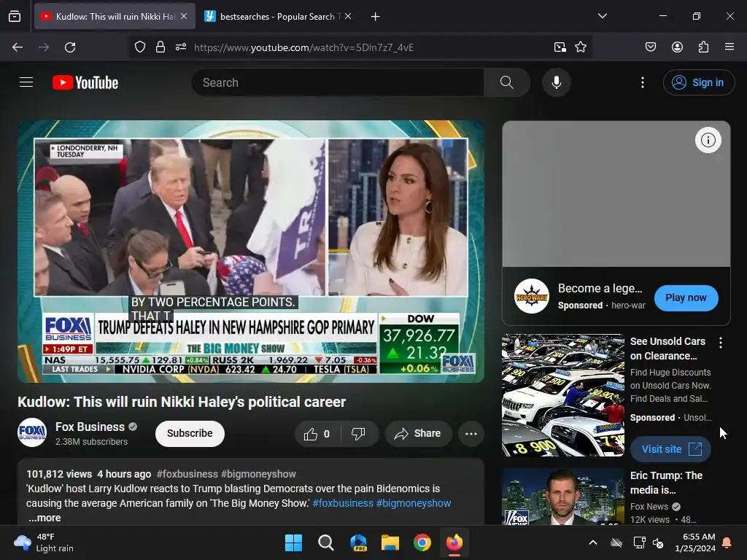
Task: Dislike this video
Action: click(x=358, y=434)
